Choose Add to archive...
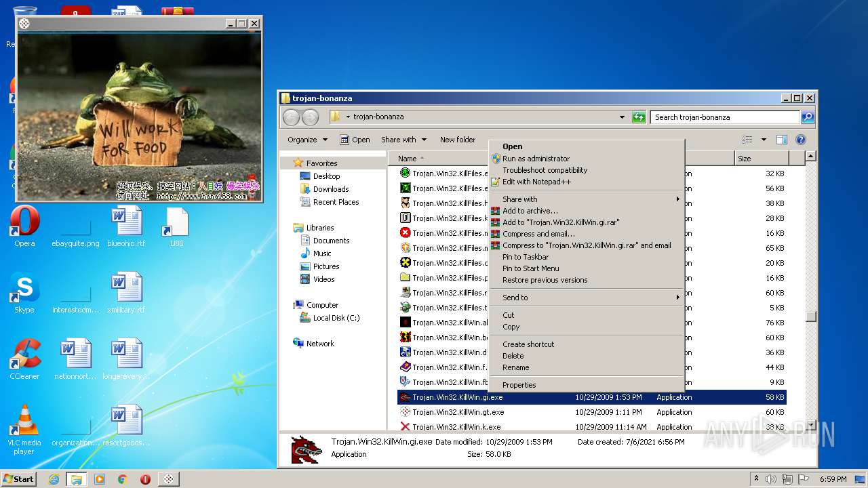This screenshot has width=868, height=488. click(587, 211)
